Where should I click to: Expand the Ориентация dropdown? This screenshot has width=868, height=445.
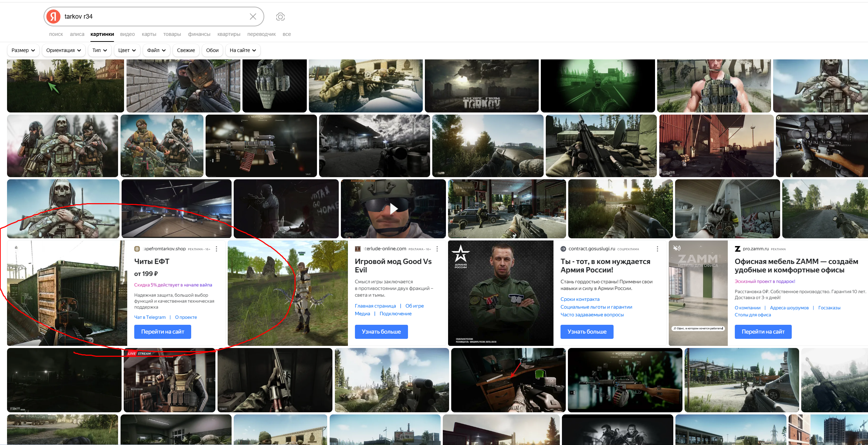(x=64, y=50)
